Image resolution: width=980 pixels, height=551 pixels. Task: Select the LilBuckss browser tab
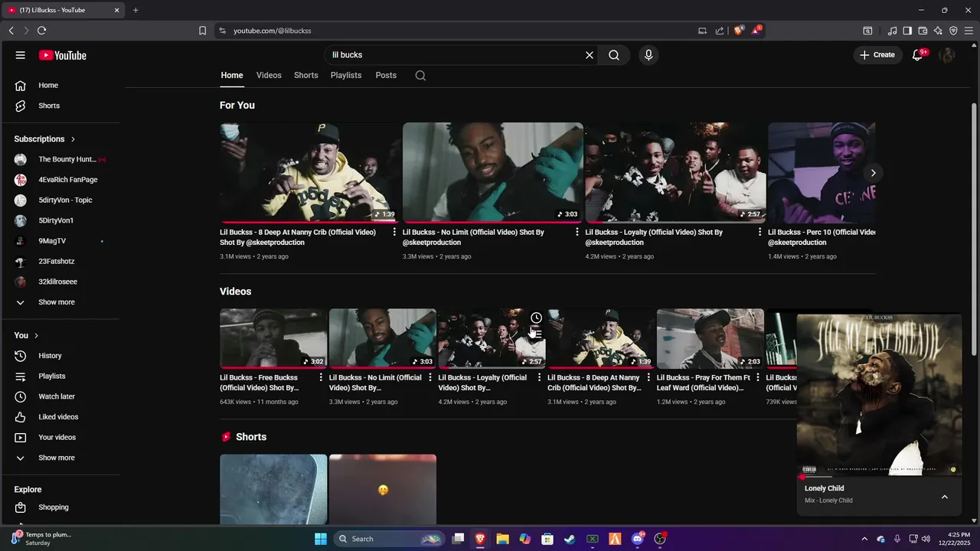(x=64, y=10)
